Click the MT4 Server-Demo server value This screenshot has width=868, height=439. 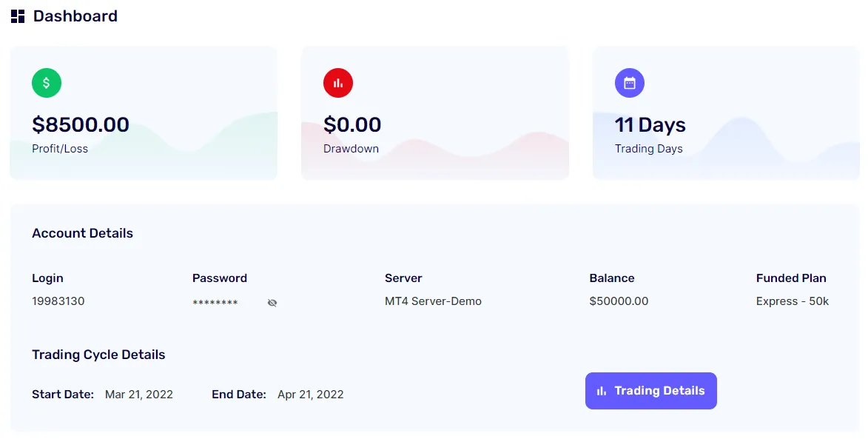[x=433, y=301]
